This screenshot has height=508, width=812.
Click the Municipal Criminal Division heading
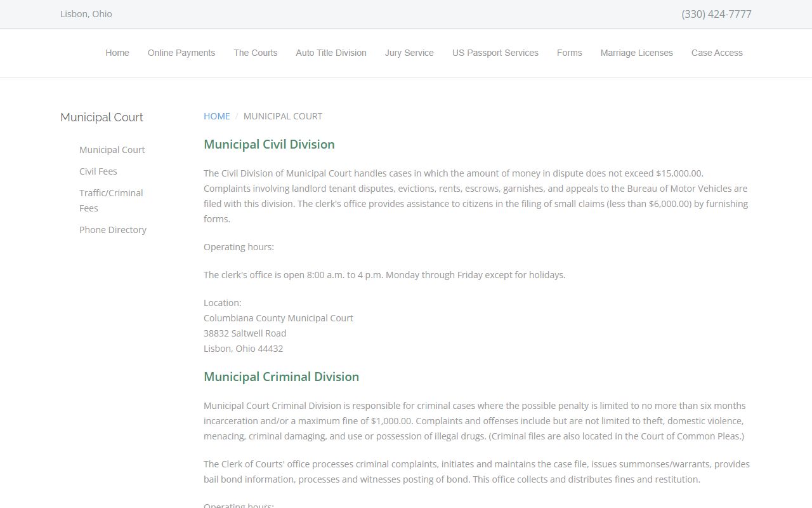pyautogui.click(x=281, y=377)
